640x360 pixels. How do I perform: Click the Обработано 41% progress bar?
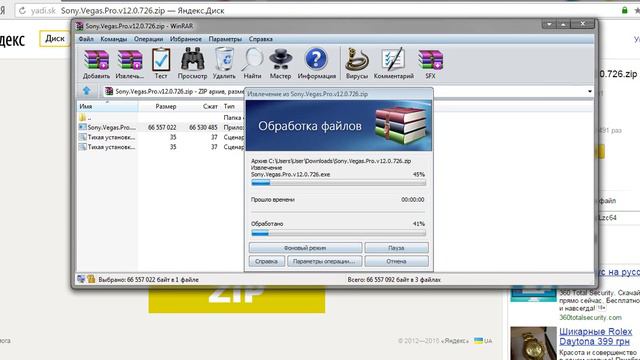point(338,233)
